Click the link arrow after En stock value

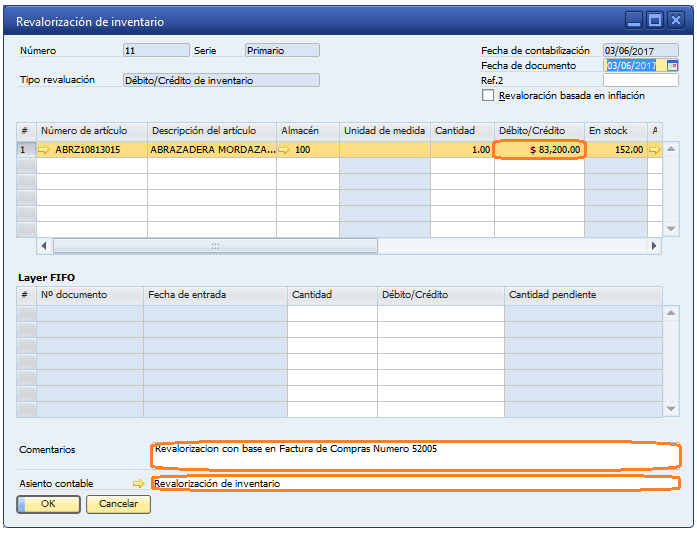pos(654,149)
